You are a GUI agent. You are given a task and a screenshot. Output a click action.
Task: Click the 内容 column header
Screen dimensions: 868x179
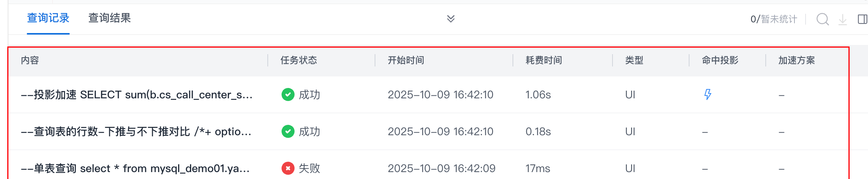coord(30,60)
